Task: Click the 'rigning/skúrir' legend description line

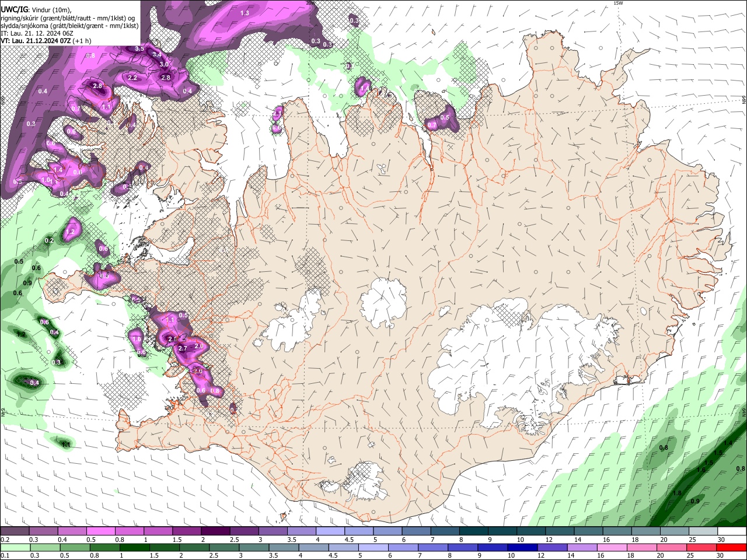Action: coord(68,17)
